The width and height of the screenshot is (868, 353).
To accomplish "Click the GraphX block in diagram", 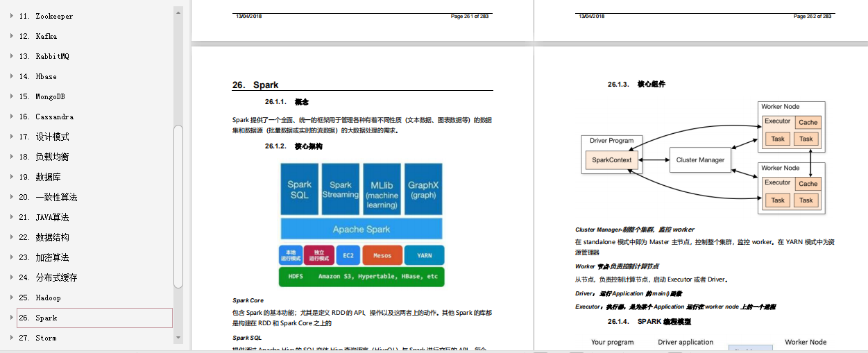I will tap(423, 189).
